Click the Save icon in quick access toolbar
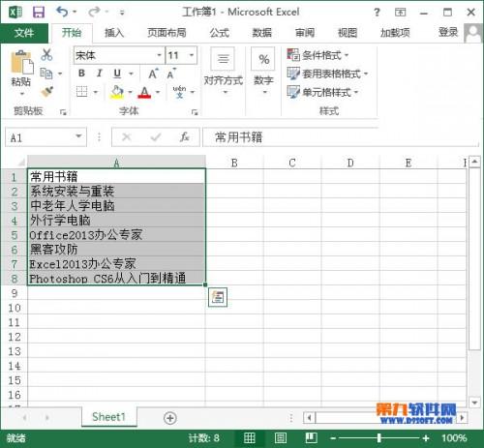The width and height of the screenshot is (484, 448). [39, 13]
